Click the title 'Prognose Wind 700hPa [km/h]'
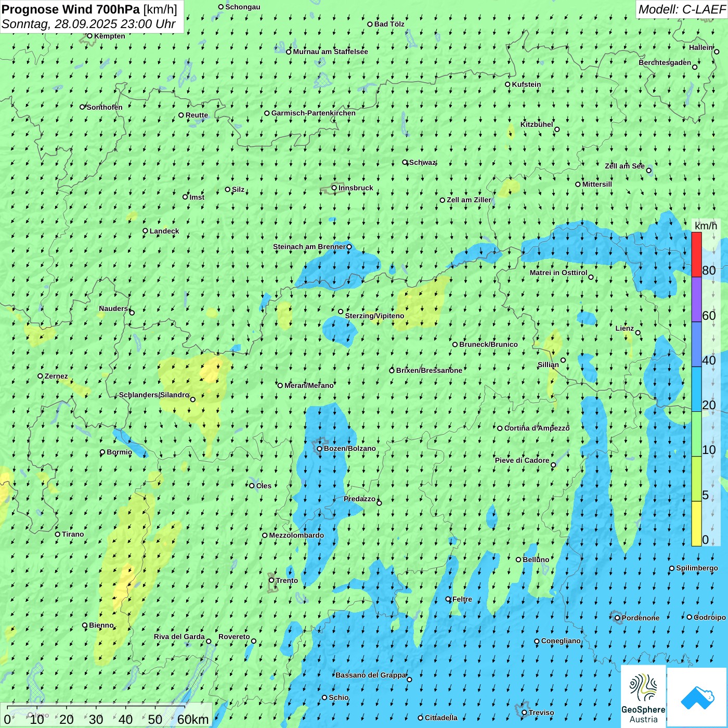 (89, 9)
